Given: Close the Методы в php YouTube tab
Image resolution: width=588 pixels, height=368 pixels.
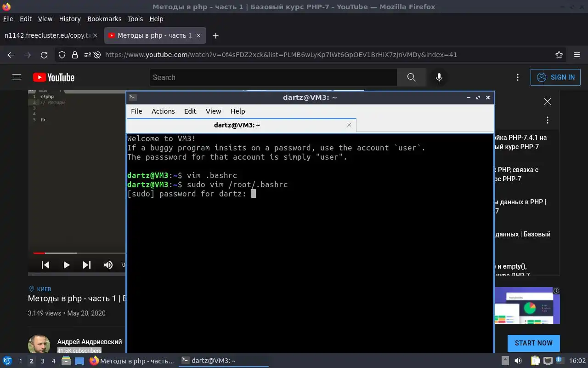Looking at the screenshot, I should point(198,35).
